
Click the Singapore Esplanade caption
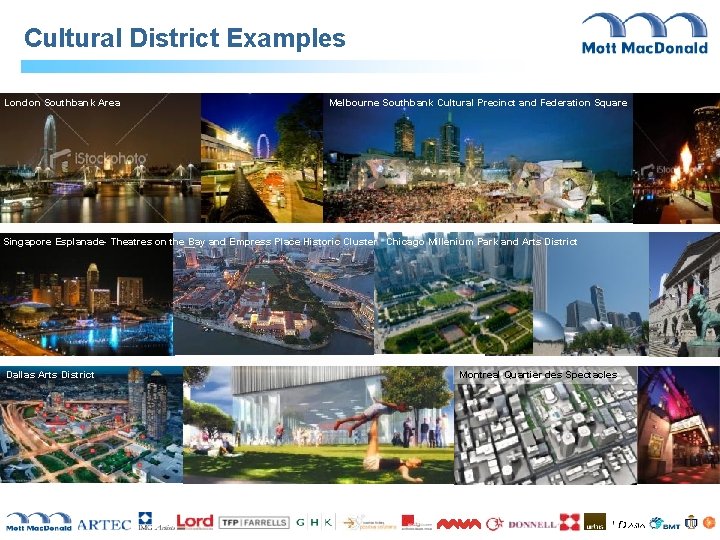point(190,242)
